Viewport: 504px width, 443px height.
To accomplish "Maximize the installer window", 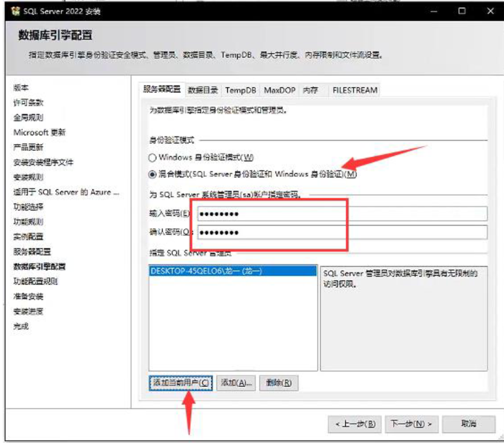I will pyautogui.click(x=462, y=11).
